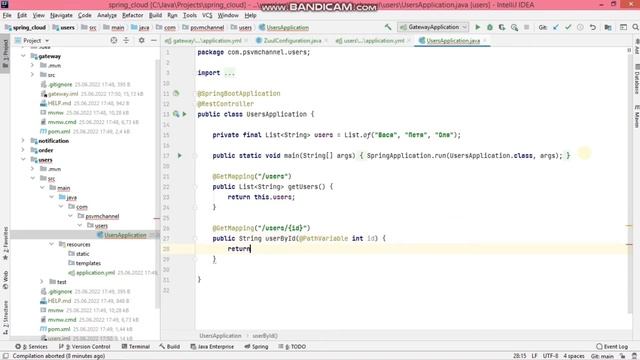Select application.yml under resources

pos(96,272)
